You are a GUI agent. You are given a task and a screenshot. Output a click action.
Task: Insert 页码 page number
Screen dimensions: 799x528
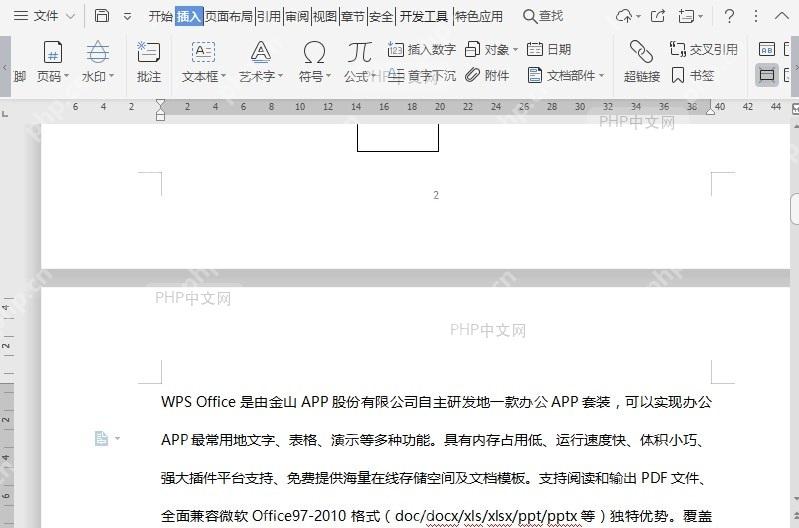[52, 62]
